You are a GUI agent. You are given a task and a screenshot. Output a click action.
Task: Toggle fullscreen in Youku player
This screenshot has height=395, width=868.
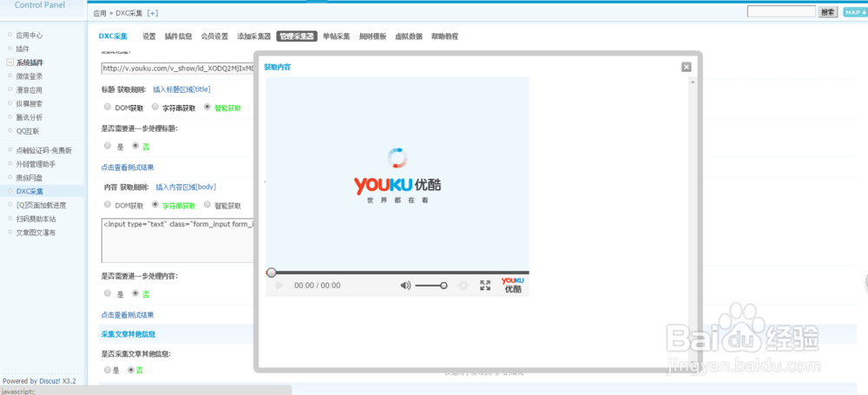point(485,286)
